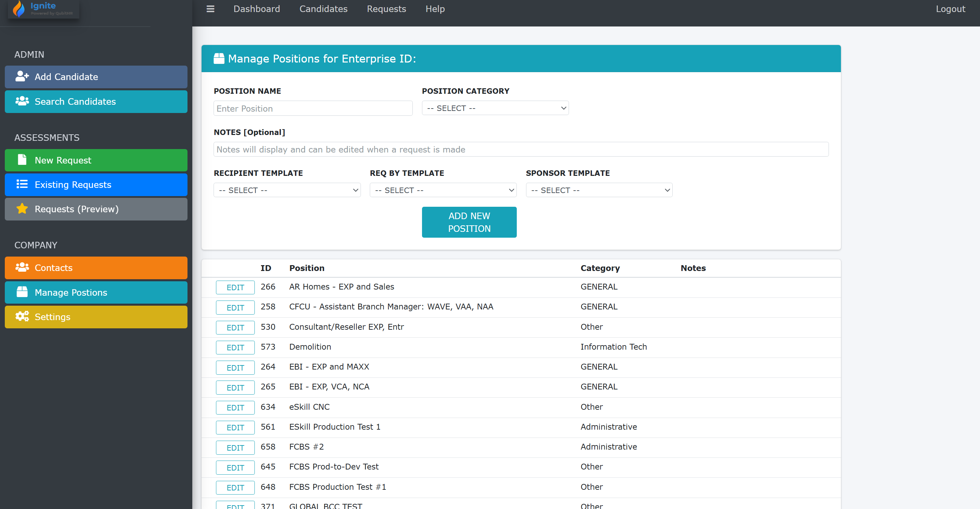
Task: Open Candidates in the top navigation
Action: [x=323, y=9]
